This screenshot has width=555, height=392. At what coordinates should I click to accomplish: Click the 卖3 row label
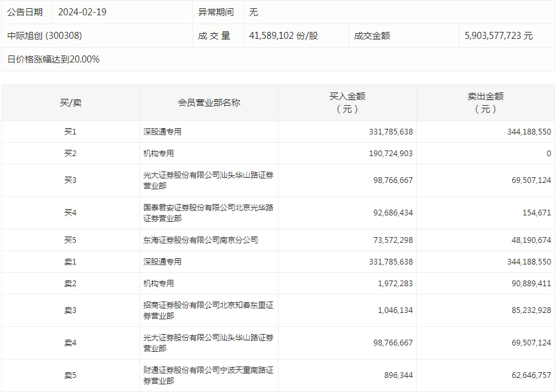[x=71, y=310]
